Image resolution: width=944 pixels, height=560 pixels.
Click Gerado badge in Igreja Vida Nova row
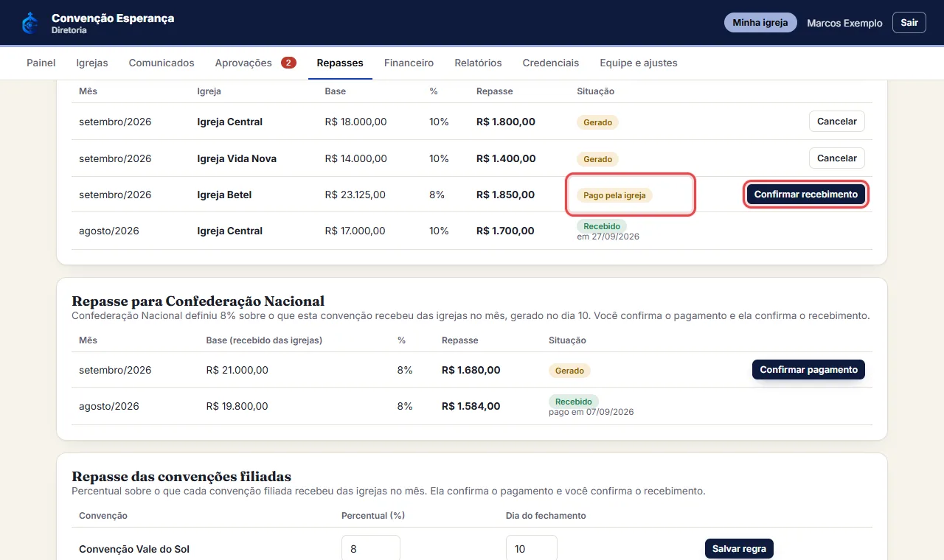pyautogui.click(x=597, y=159)
